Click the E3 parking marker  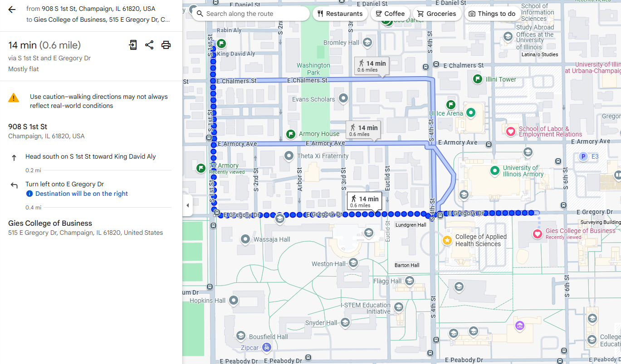point(584,156)
